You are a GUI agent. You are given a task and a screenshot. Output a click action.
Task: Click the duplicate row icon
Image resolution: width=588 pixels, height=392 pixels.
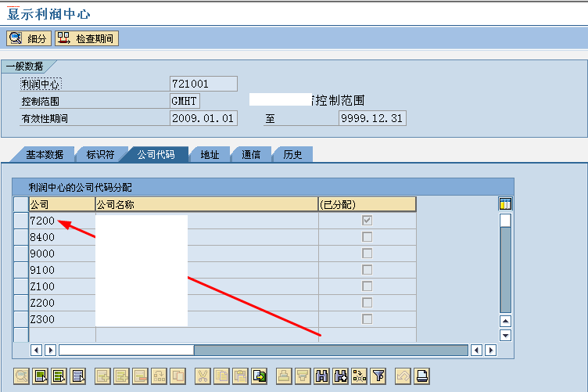coord(178,376)
